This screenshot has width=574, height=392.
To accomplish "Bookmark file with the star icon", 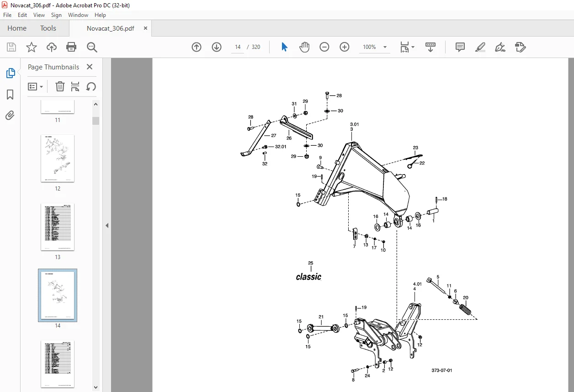I will pyautogui.click(x=32, y=47).
